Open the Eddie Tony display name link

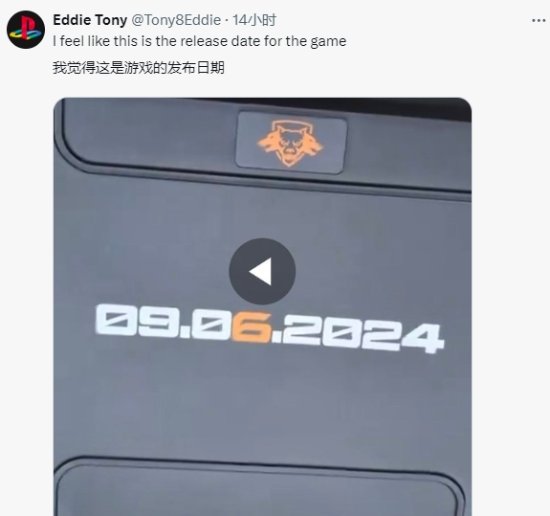(x=90, y=20)
